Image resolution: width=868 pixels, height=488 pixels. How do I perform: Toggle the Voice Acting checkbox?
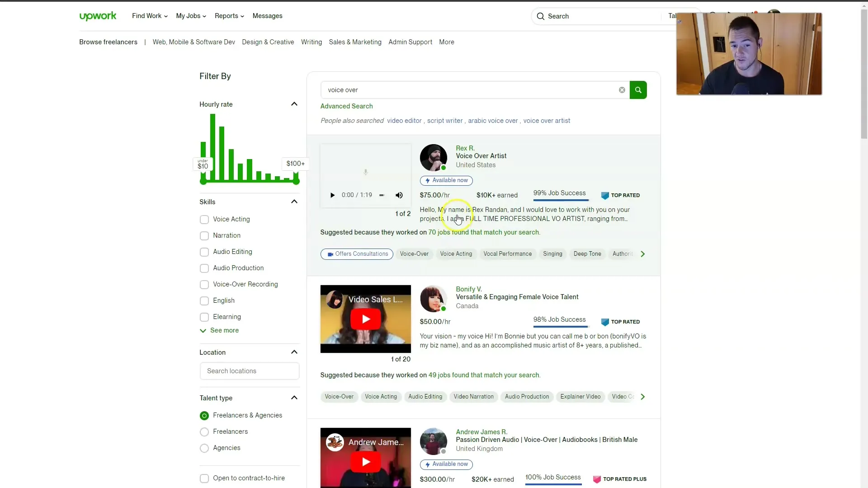(x=204, y=219)
